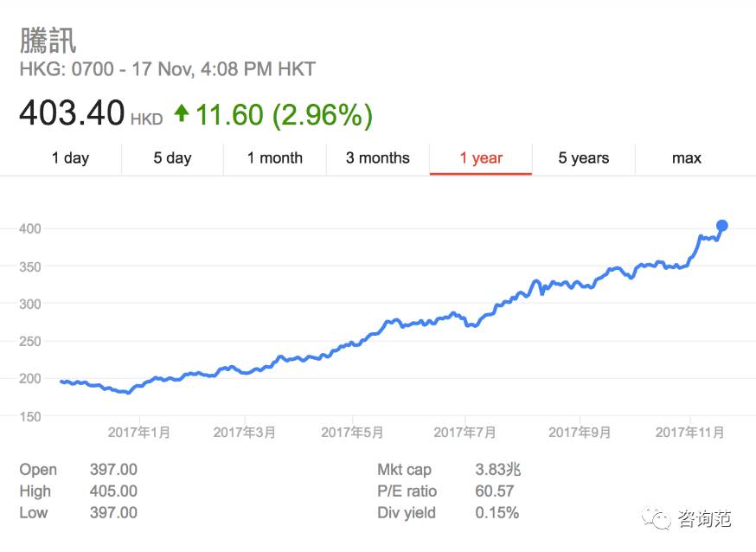Click the WeChat logo watermark icon
The image size is (756, 552).
coord(659,519)
